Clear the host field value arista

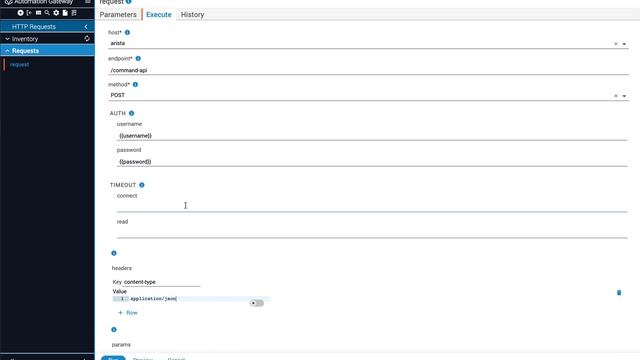[616, 44]
